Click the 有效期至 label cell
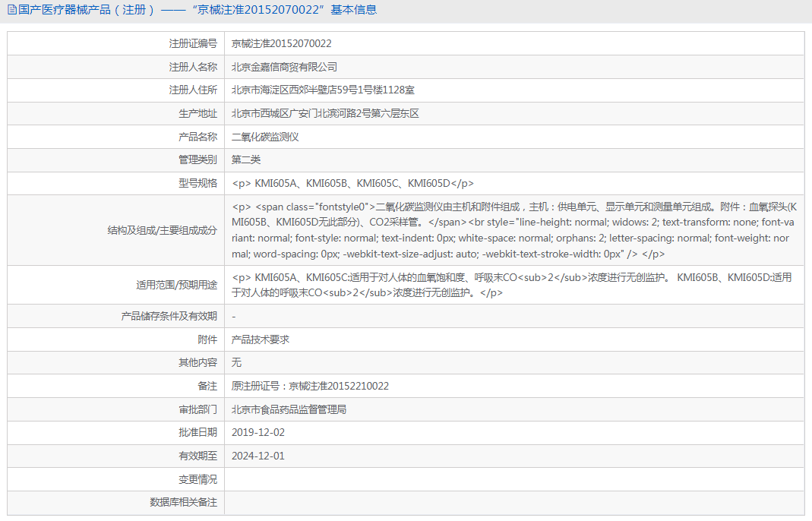The image size is (812, 521). [116, 456]
